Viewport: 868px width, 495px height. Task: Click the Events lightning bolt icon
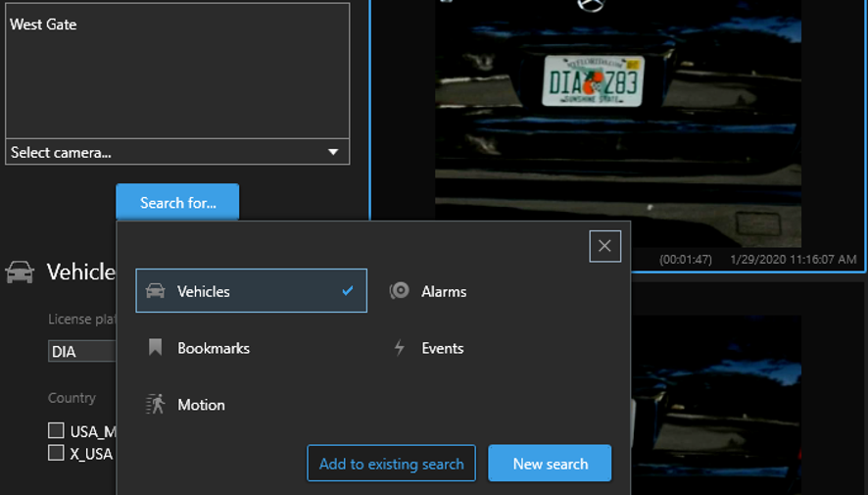coord(399,348)
